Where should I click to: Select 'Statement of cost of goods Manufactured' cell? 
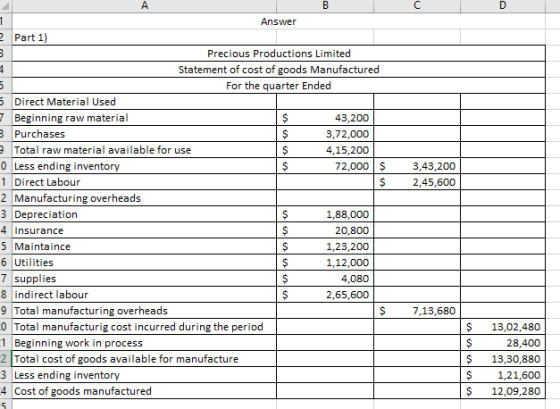[x=279, y=70]
